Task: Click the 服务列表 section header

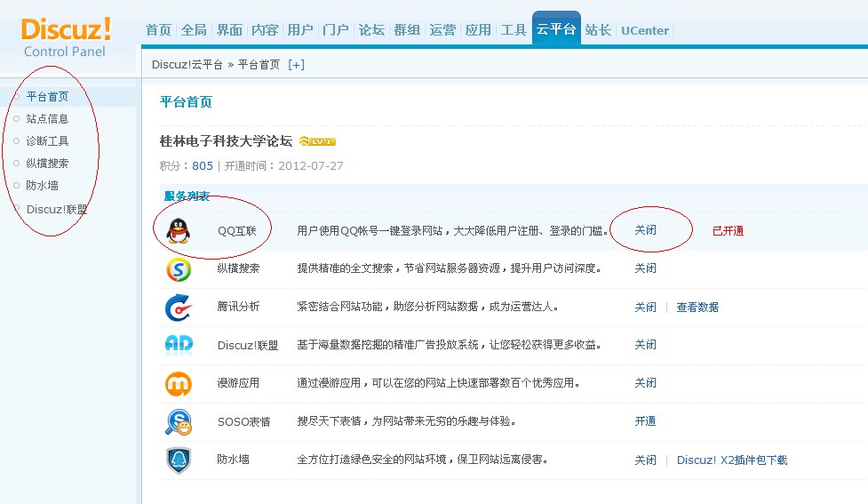Action: [x=187, y=196]
